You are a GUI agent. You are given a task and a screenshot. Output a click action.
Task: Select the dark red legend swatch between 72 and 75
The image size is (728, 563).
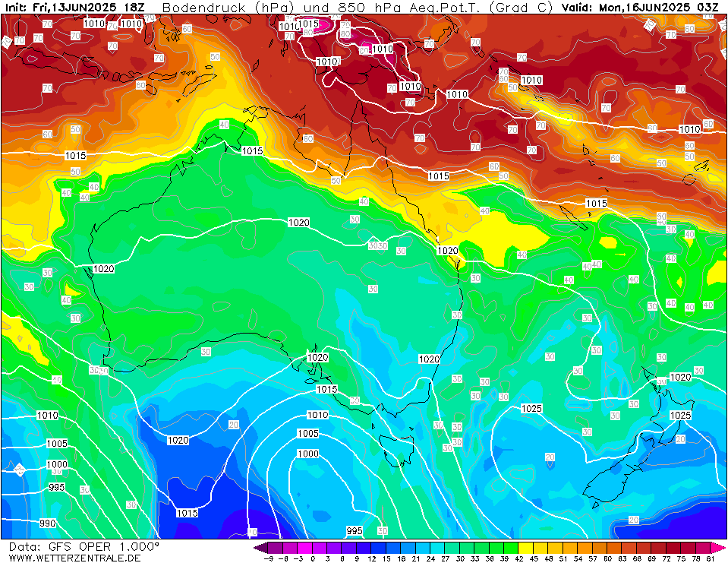pos(673,548)
